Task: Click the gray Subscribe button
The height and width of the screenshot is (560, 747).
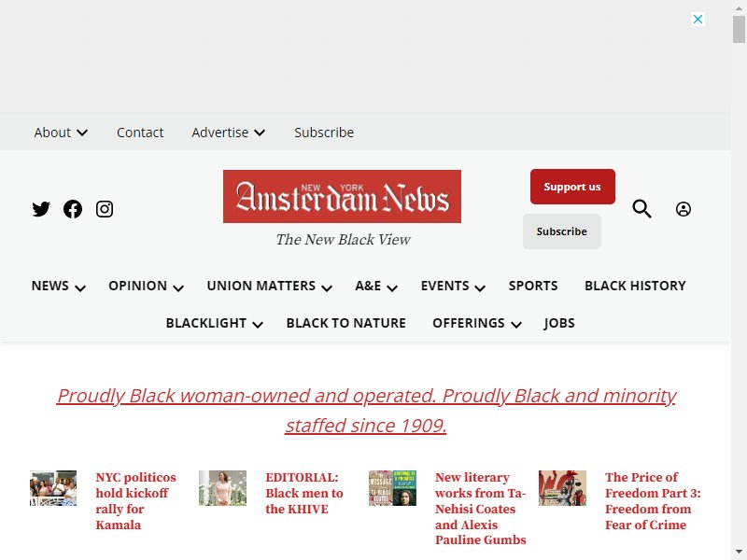Action: click(562, 231)
